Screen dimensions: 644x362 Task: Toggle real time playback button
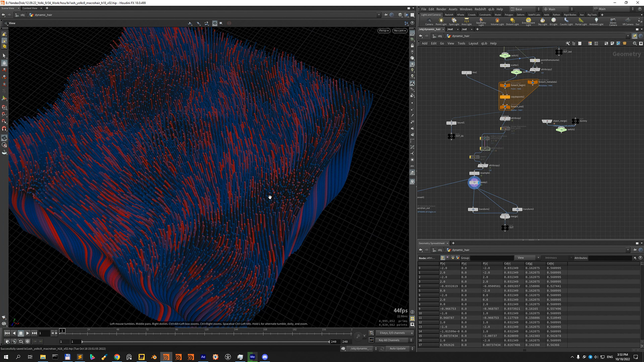click(x=28, y=341)
